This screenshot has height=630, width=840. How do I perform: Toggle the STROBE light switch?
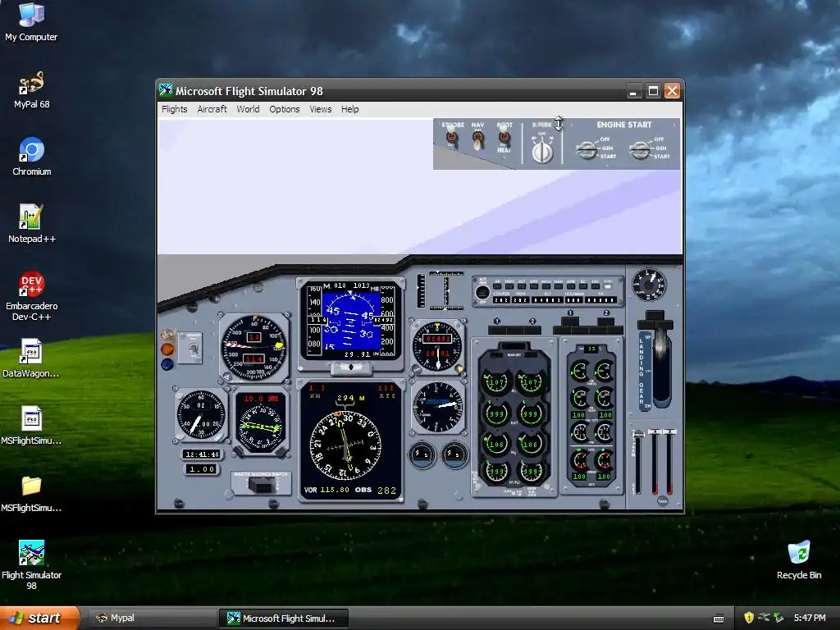click(x=452, y=138)
